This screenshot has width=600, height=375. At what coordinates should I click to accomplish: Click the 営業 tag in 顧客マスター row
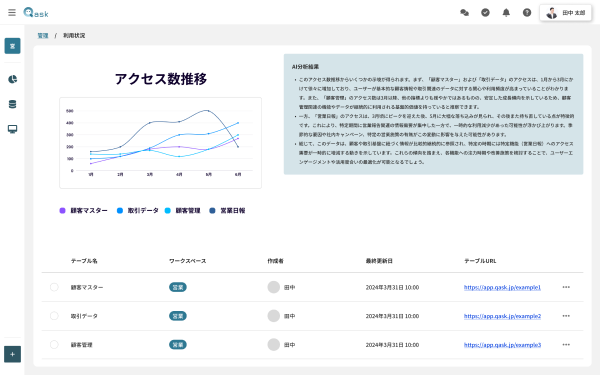pos(178,287)
